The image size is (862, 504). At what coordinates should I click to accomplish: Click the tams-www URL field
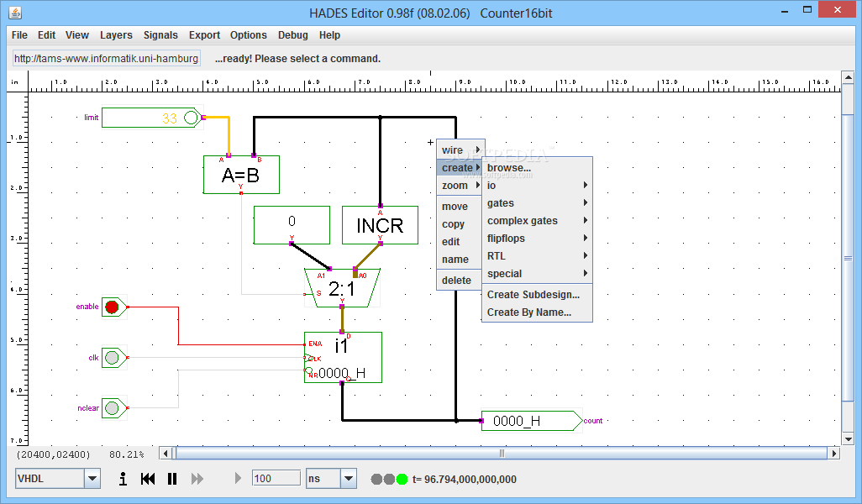point(106,58)
